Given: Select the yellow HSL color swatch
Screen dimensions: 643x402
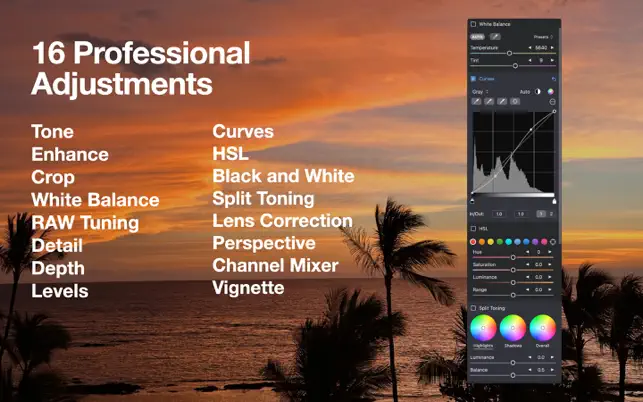Looking at the screenshot, I should [491, 242].
